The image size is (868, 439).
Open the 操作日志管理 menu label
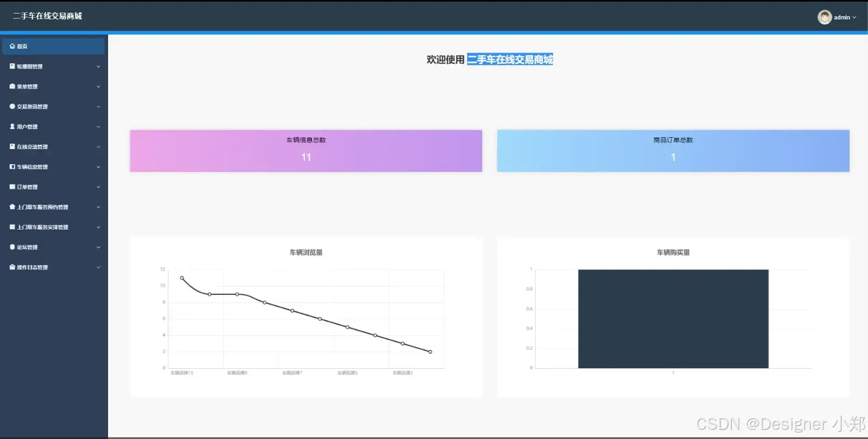pos(32,267)
